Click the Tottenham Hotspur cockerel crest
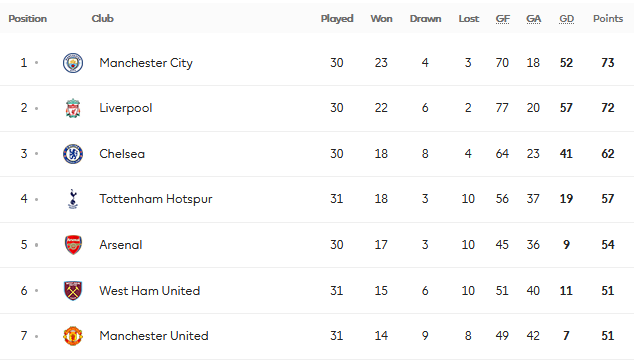634x360 pixels. tap(73, 199)
